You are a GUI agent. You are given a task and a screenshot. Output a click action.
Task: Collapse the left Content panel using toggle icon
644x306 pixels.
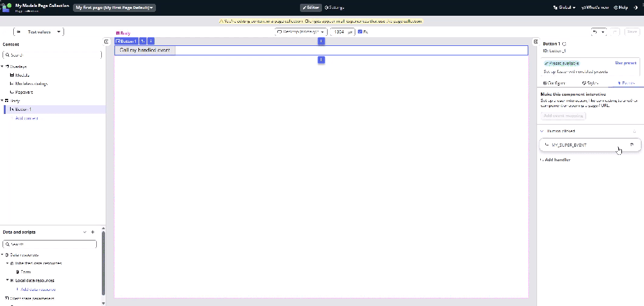click(x=107, y=42)
